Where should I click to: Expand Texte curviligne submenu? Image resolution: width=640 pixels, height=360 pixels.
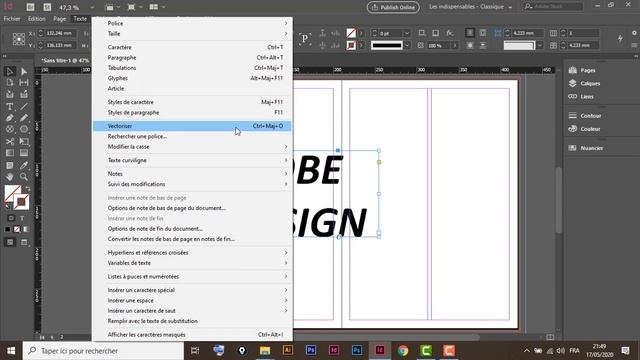click(192, 160)
